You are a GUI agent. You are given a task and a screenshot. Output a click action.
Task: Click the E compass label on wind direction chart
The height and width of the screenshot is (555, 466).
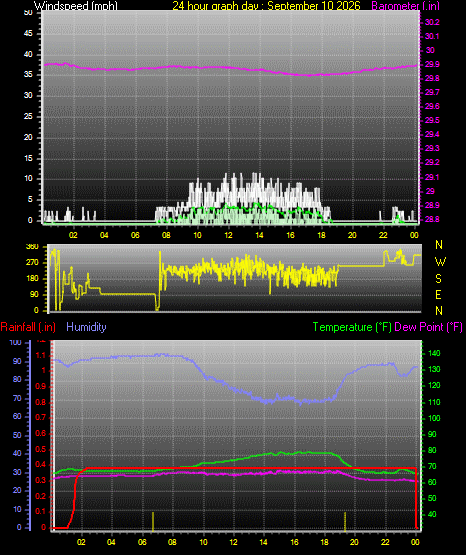pyautogui.click(x=438, y=294)
